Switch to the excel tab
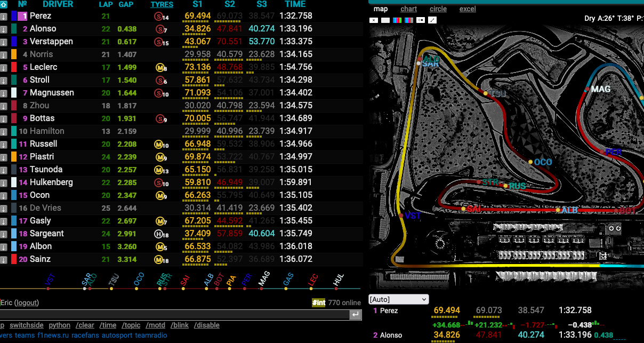The width and height of the screenshot is (644, 343). pyautogui.click(x=468, y=9)
